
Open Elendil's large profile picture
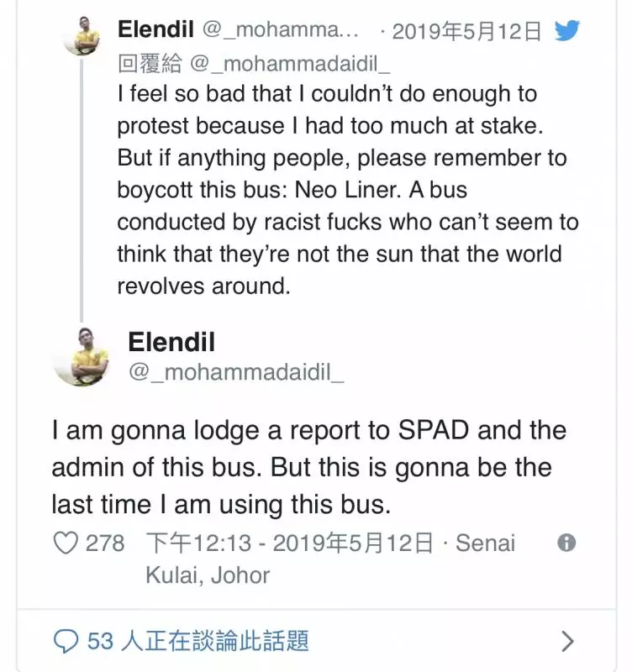81,356
